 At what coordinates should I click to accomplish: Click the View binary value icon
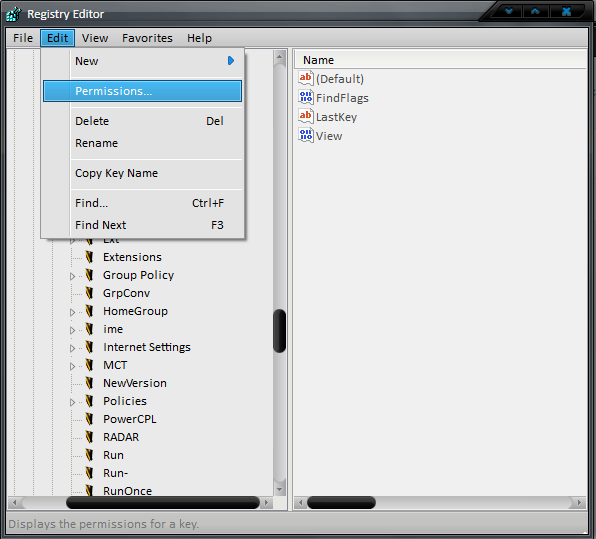[x=306, y=135]
